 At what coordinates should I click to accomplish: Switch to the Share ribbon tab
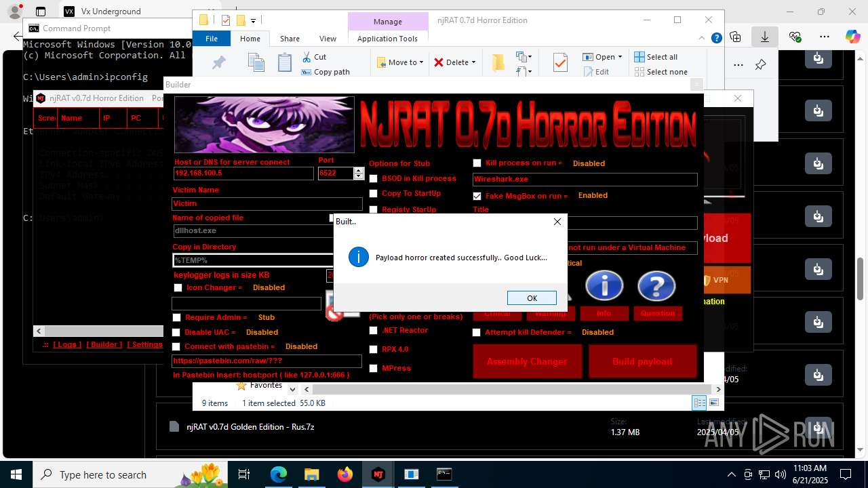[x=290, y=39]
